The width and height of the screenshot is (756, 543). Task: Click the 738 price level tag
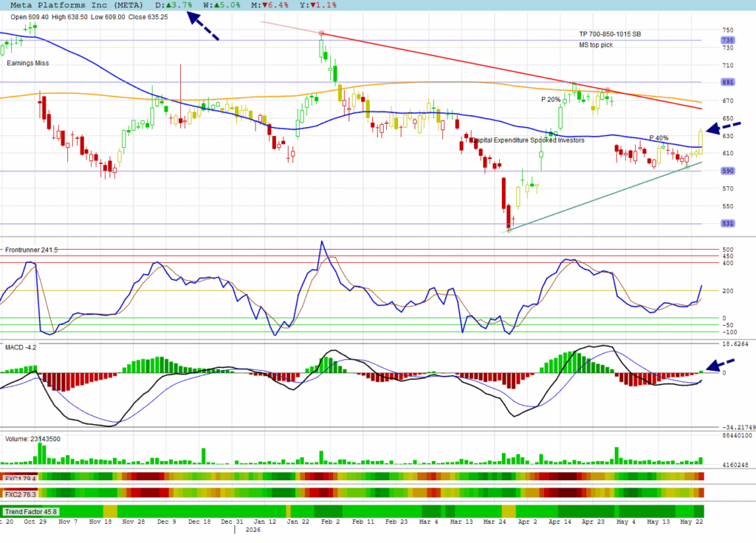pos(727,40)
